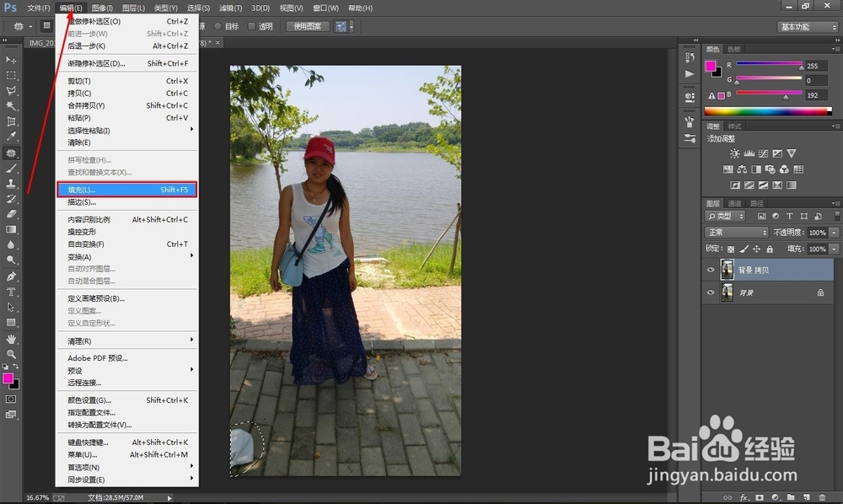Hide the 背景 layer
Image resolution: width=843 pixels, height=504 pixels.
click(710, 292)
